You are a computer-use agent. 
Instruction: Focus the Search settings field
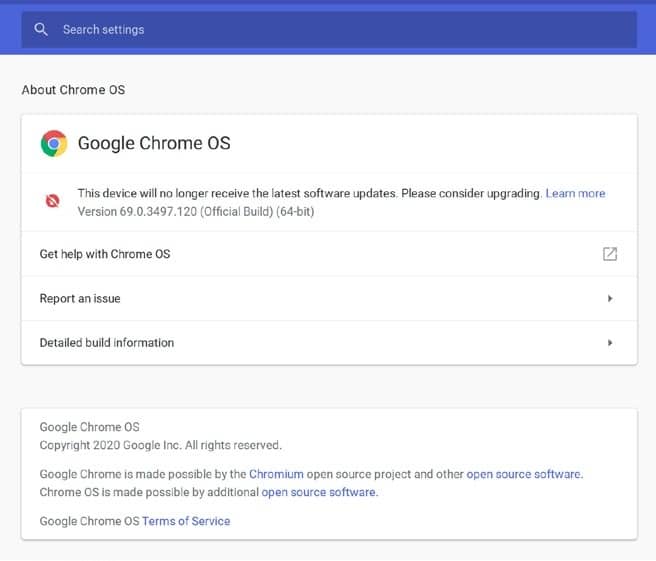coord(329,29)
